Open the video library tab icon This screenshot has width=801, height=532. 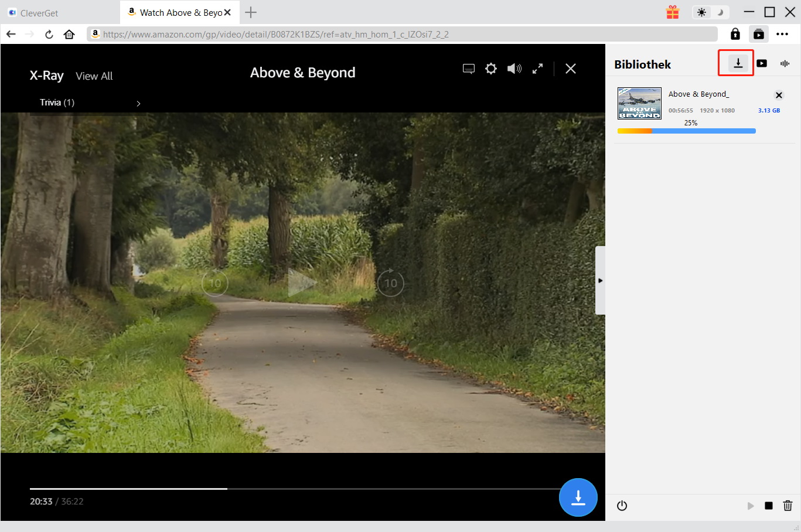point(762,63)
